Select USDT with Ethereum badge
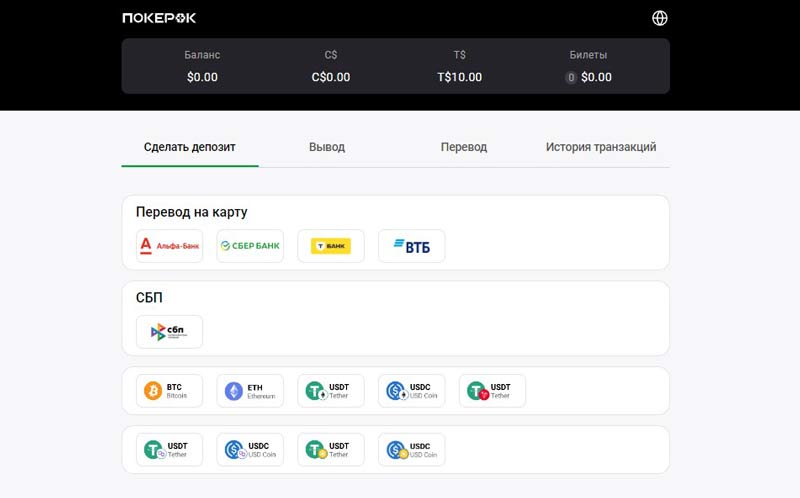This screenshot has height=498, width=800. coord(331,391)
